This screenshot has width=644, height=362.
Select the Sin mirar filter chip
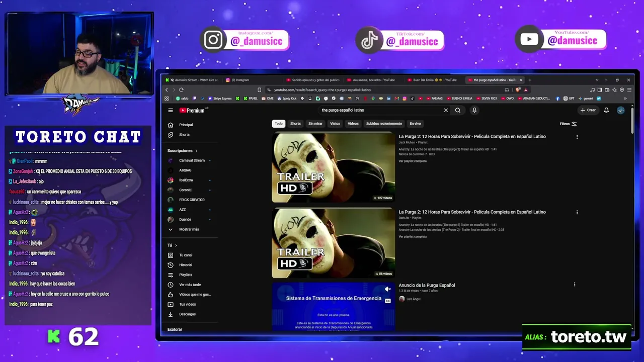pyautogui.click(x=315, y=124)
